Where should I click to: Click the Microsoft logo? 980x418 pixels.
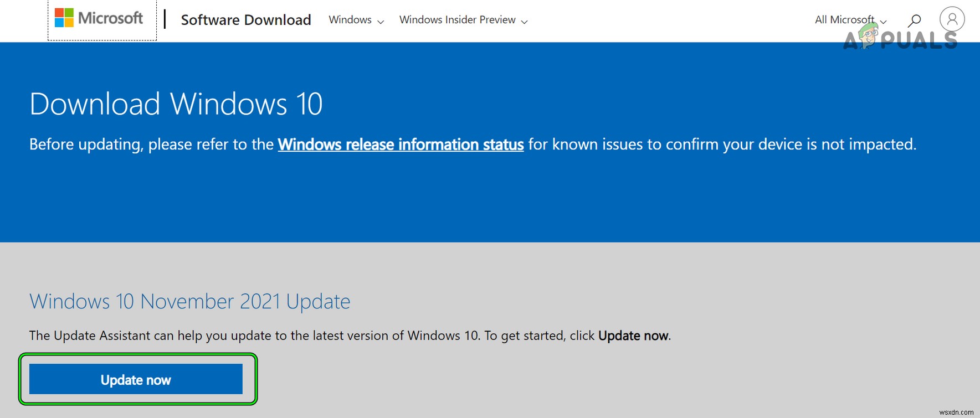click(x=99, y=18)
